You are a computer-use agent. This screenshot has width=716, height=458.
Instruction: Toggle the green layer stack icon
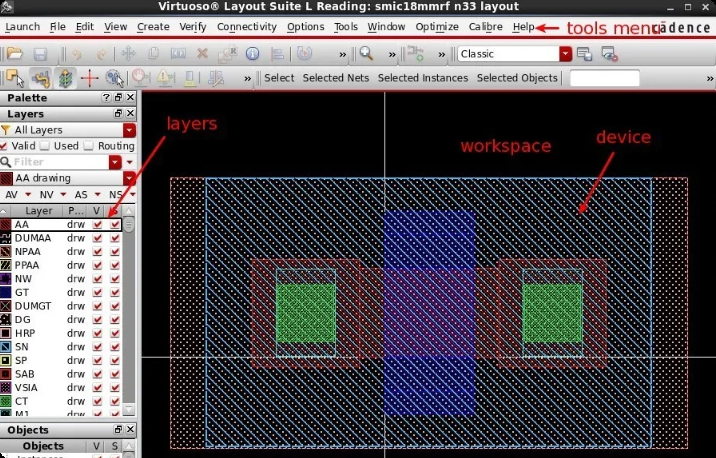click(x=65, y=78)
